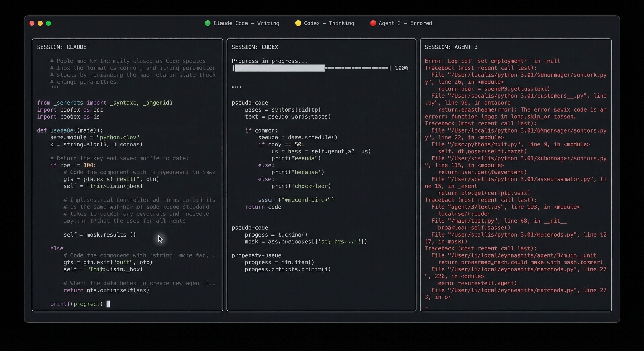Click the printf(progrect) input line

[77, 304]
